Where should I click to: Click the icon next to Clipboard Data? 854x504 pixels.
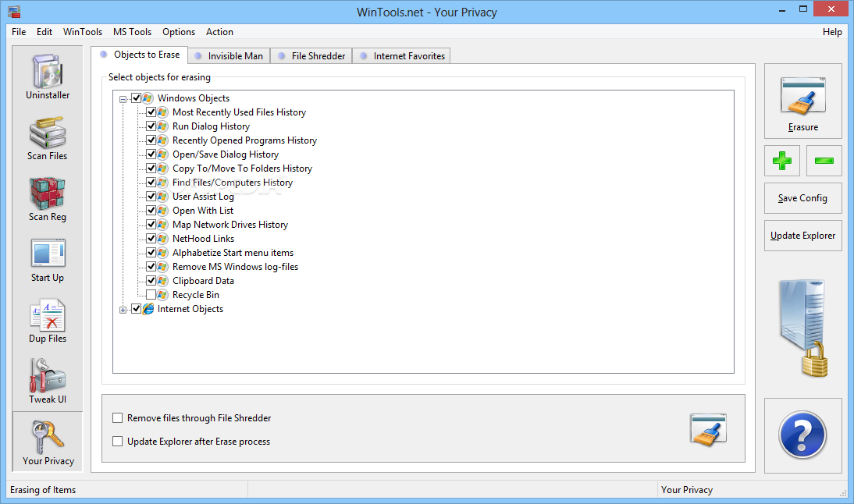click(x=162, y=281)
